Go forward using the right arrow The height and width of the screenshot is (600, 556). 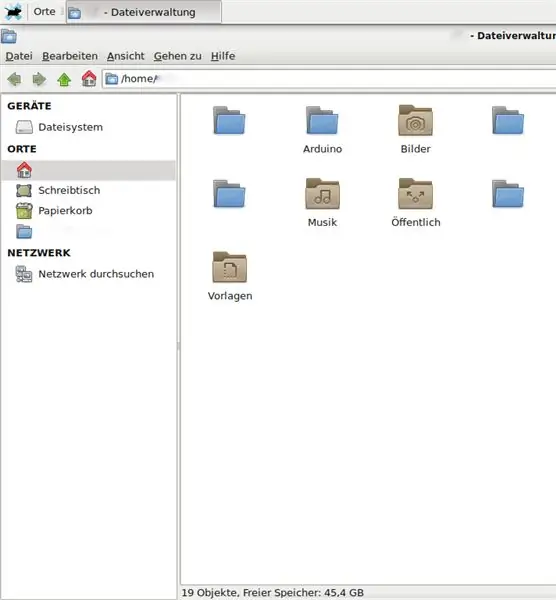click(x=39, y=79)
